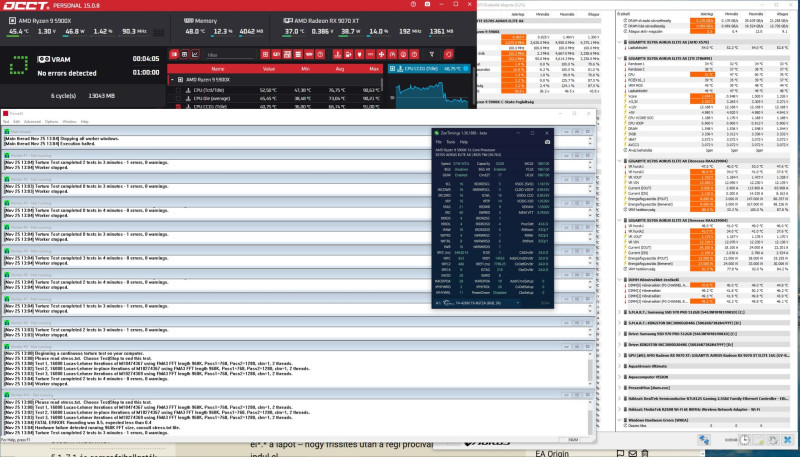
Task: Click OCCT screenshot camera icon
Action: point(428,5)
